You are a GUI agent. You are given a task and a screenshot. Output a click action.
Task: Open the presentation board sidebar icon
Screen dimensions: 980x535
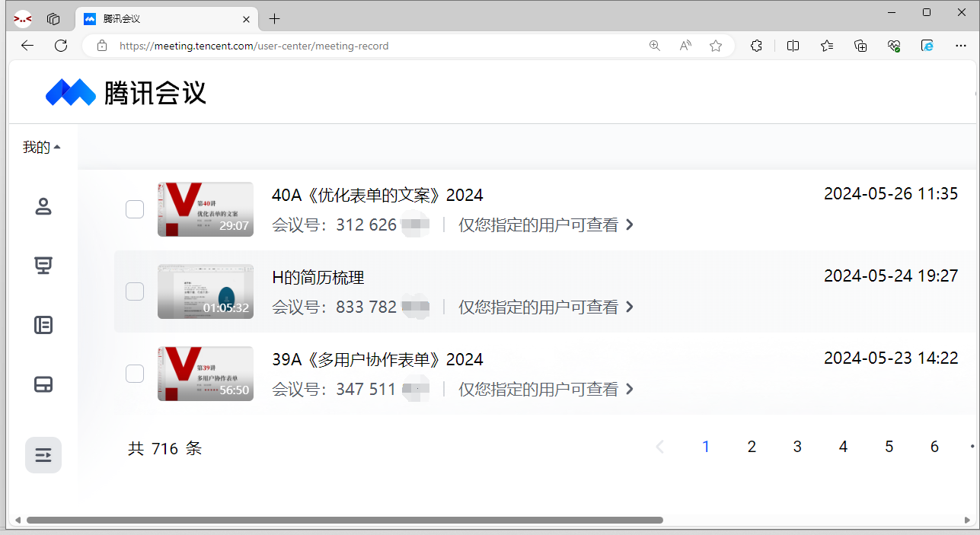tap(43, 266)
